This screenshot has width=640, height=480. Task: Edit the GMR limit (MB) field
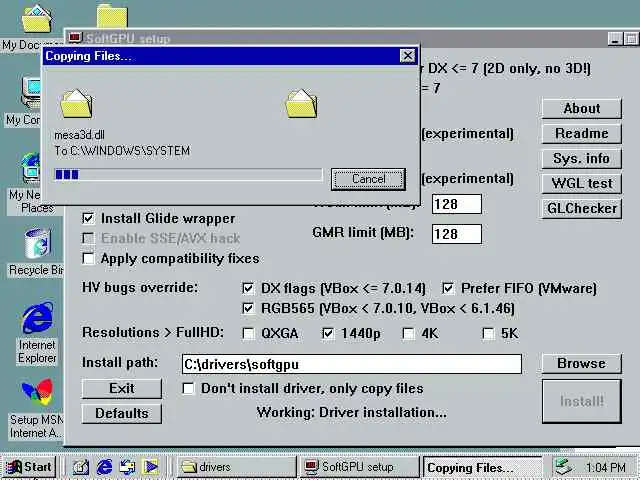tap(457, 234)
